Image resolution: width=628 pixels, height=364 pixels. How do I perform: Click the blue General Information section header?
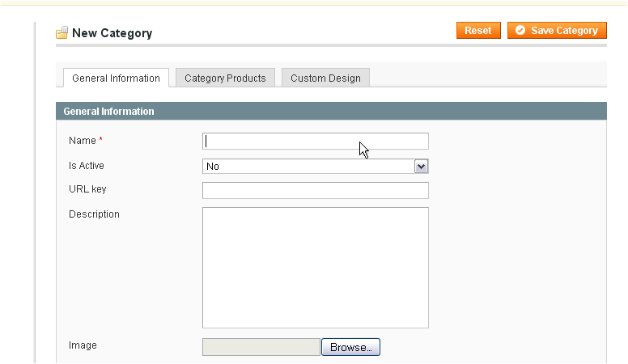[x=331, y=111]
